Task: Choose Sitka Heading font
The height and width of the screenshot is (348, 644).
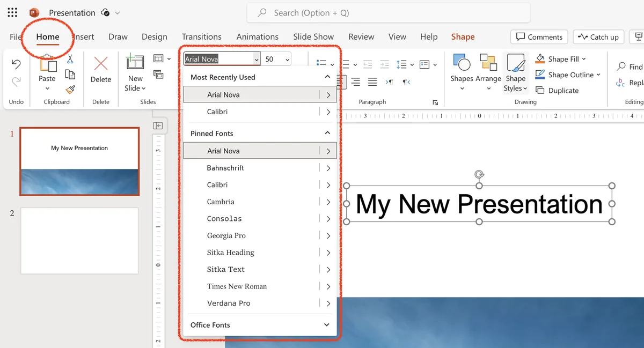Action: [x=260, y=253]
